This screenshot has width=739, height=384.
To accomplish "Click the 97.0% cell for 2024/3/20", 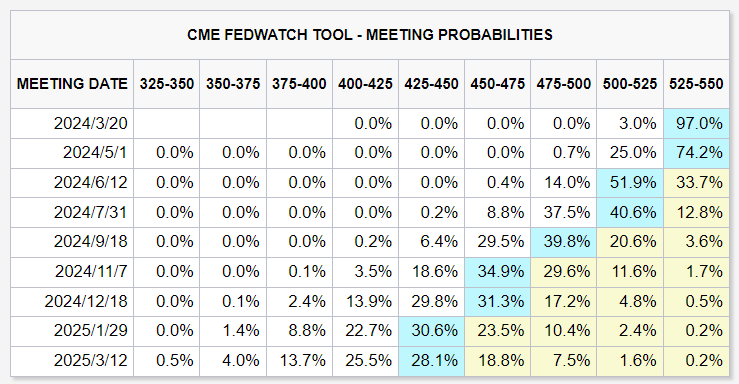I will click(696, 123).
